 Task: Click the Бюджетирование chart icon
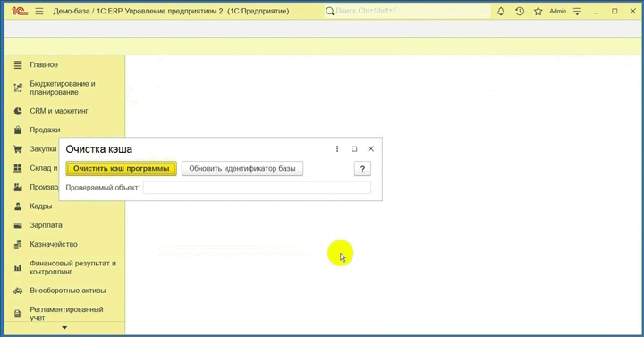[18, 88]
